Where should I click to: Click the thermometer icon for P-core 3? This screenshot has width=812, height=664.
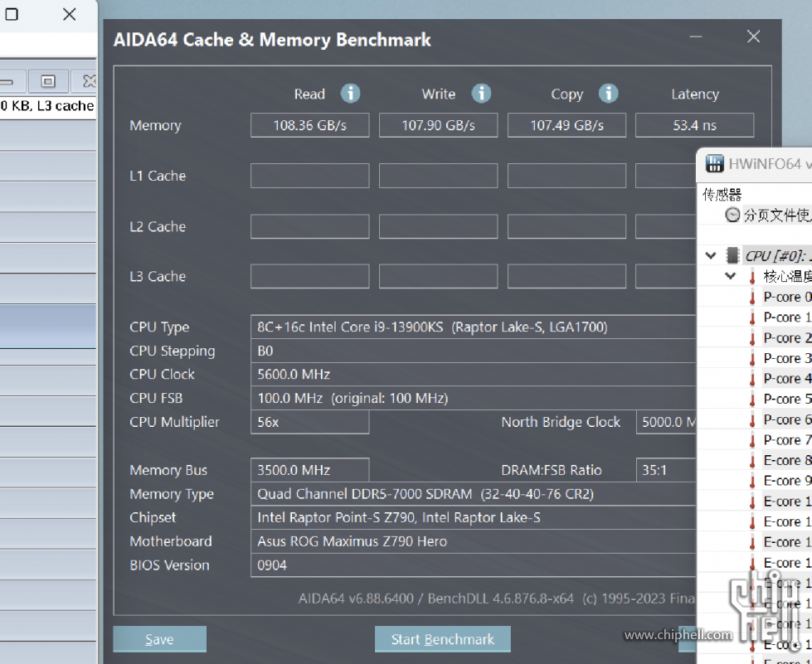click(752, 358)
